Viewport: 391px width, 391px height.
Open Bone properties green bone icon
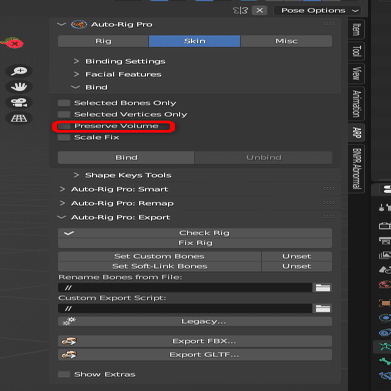coord(385,361)
